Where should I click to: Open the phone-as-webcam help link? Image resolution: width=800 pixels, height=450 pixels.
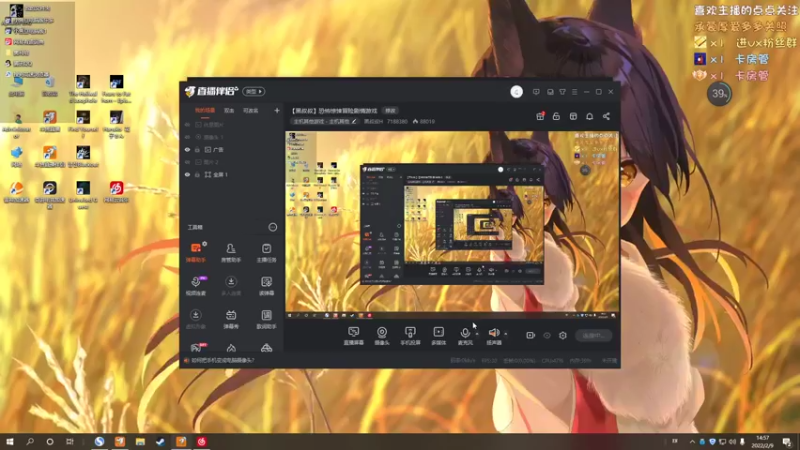(x=222, y=360)
